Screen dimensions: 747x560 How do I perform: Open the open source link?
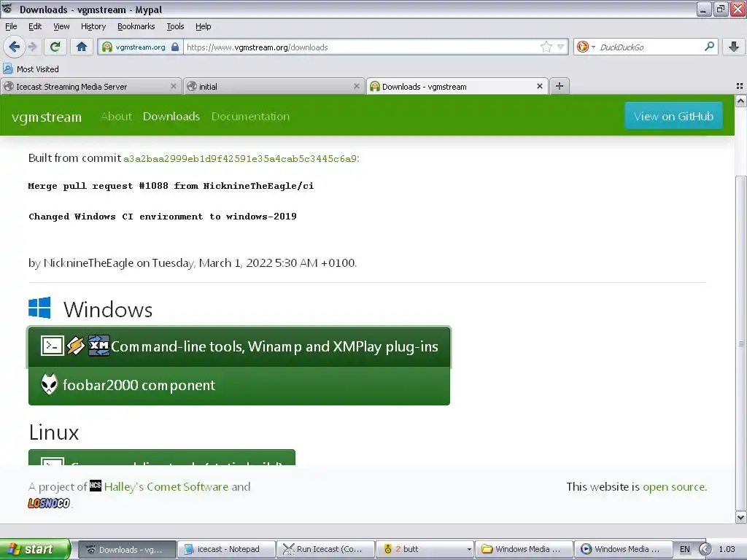673,486
